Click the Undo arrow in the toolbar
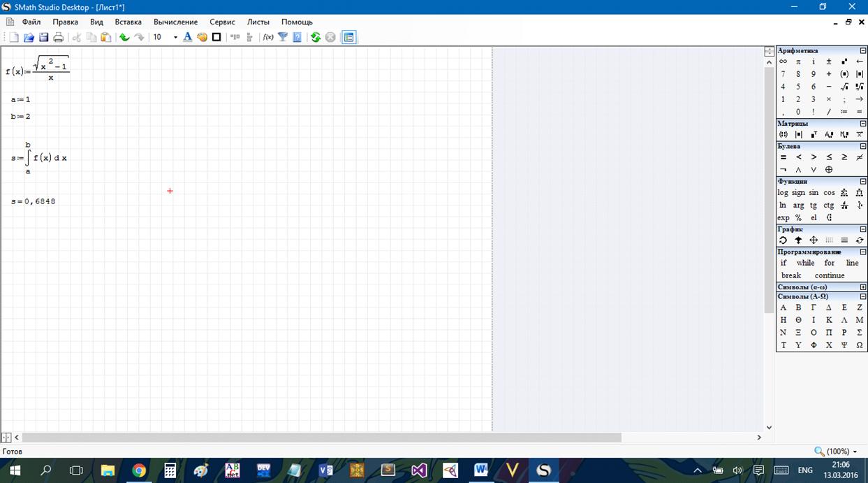 click(x=124, y=37)
